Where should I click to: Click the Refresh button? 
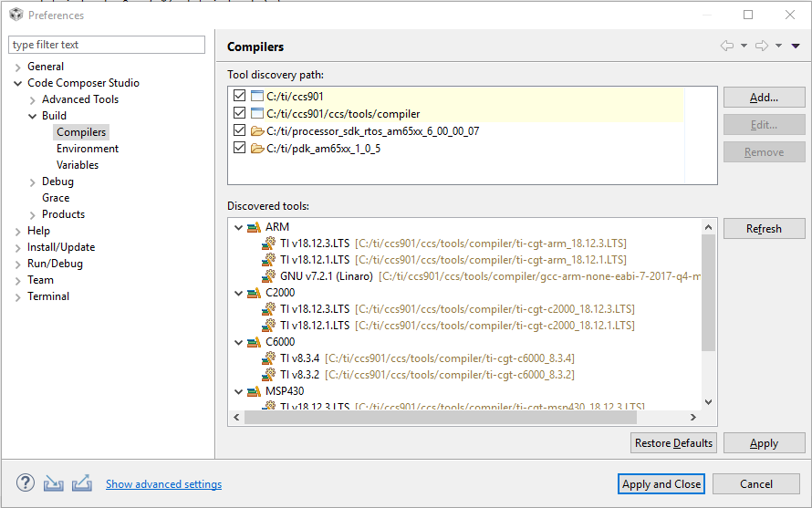764,228
